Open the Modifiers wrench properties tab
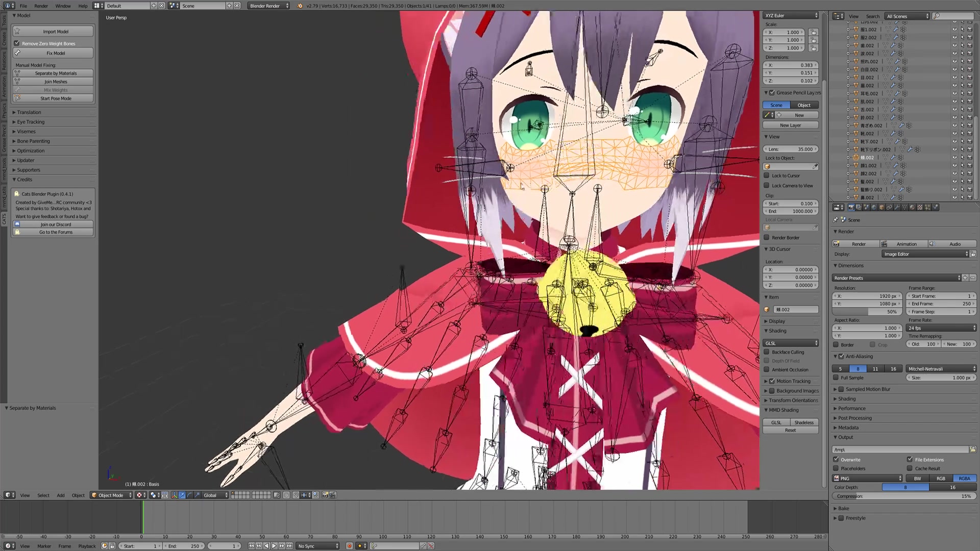The image size is (980, 551). [x=897, y=207]
